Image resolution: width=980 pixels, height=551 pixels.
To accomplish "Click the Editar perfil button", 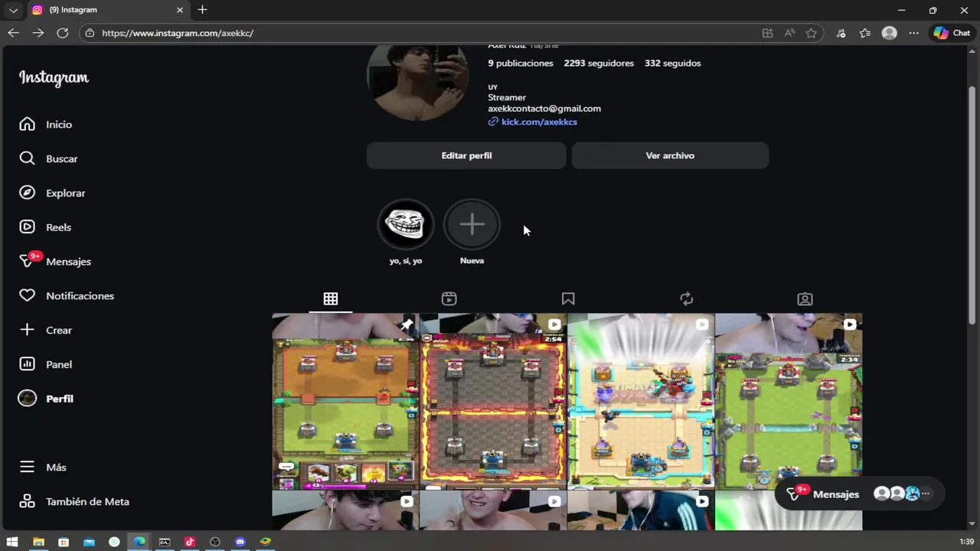I will (x=466, y=155).
